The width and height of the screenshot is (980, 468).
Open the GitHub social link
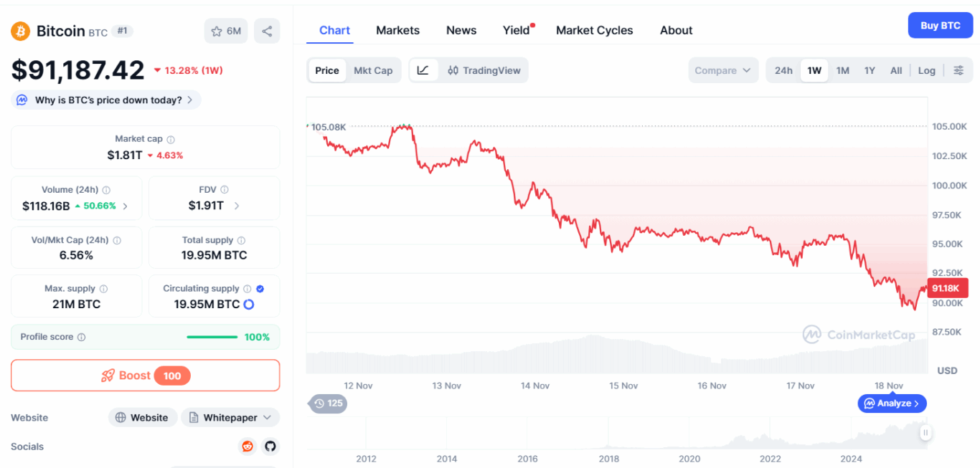coord(270,446)
